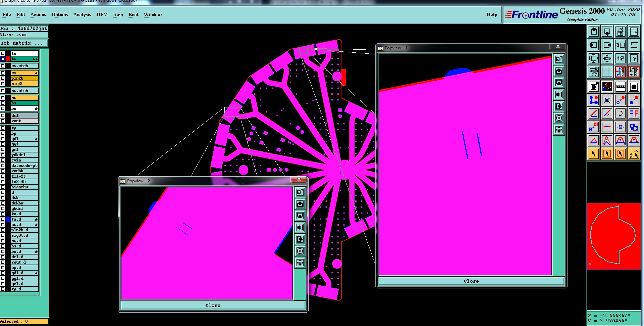Click Close button in Popview 1

(471, 281)
